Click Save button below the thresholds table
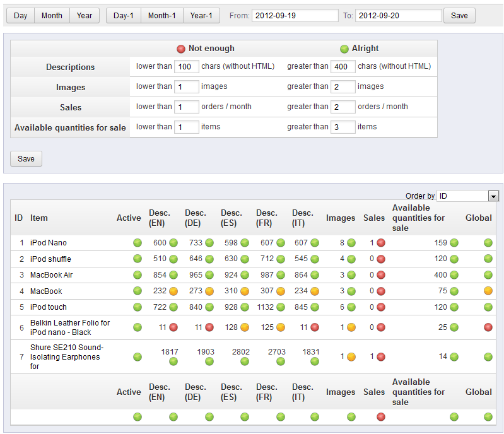This screenshot has height=434, width=504. coord(26,158)
